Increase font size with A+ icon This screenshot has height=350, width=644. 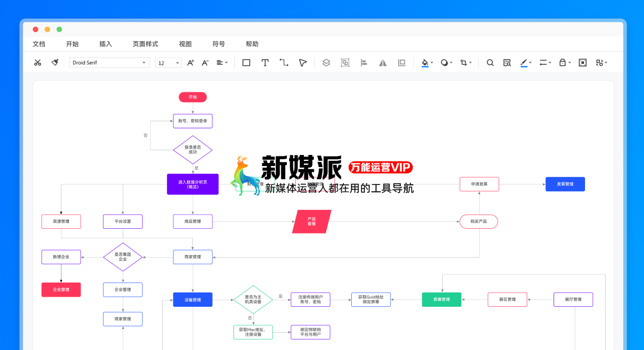coord(191,63)
